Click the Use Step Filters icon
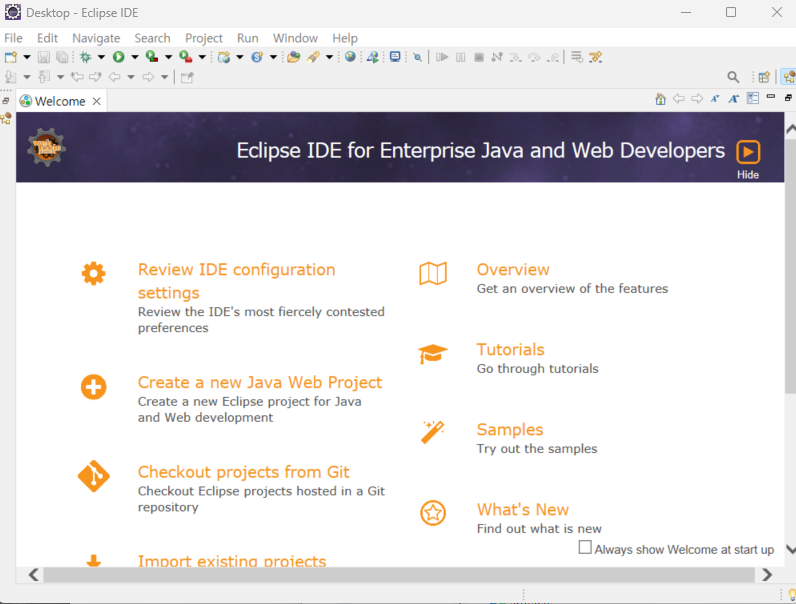This screenshot has height=604, width=796. (595, 57)
